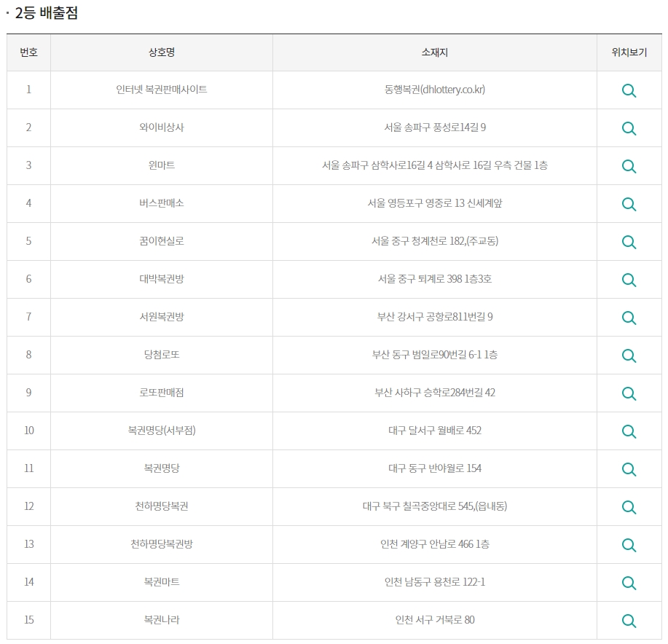
Task: View location of 로또판매점
Action: (x=629, y=393)
